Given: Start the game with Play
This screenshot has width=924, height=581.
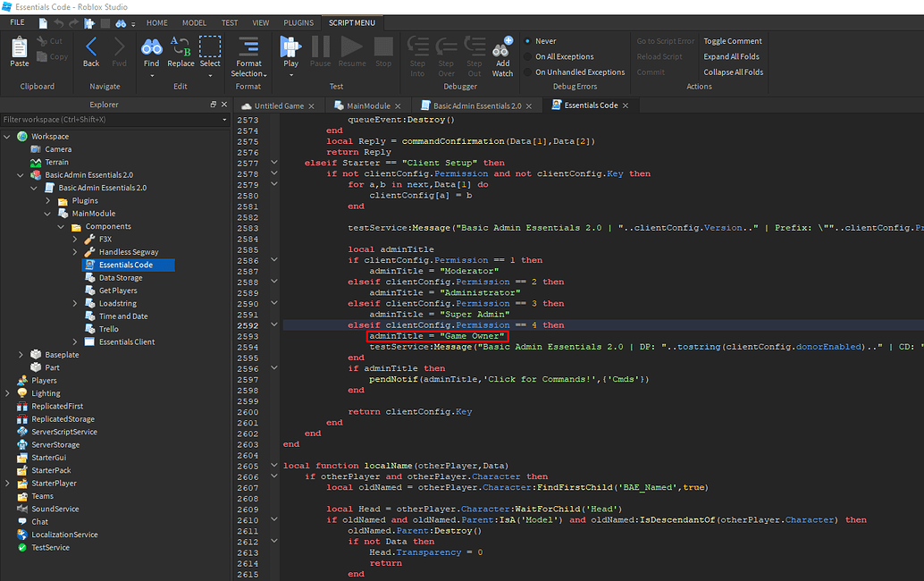Looking at the screenshot, I should point(290,47).
